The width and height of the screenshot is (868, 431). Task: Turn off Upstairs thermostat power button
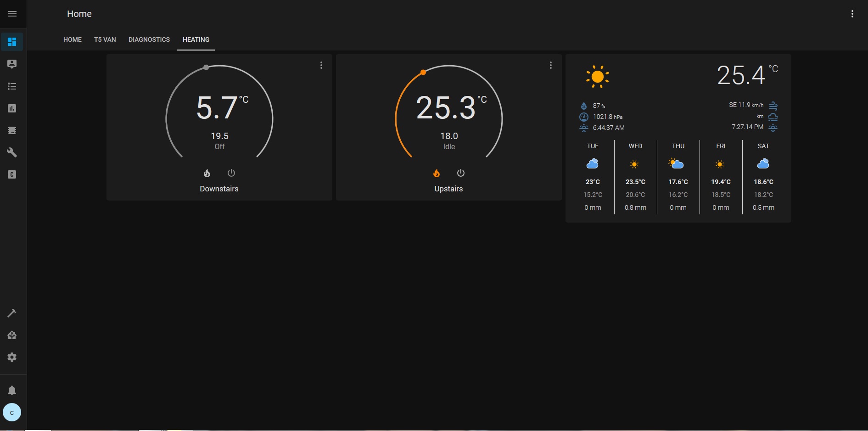[461, 173]
